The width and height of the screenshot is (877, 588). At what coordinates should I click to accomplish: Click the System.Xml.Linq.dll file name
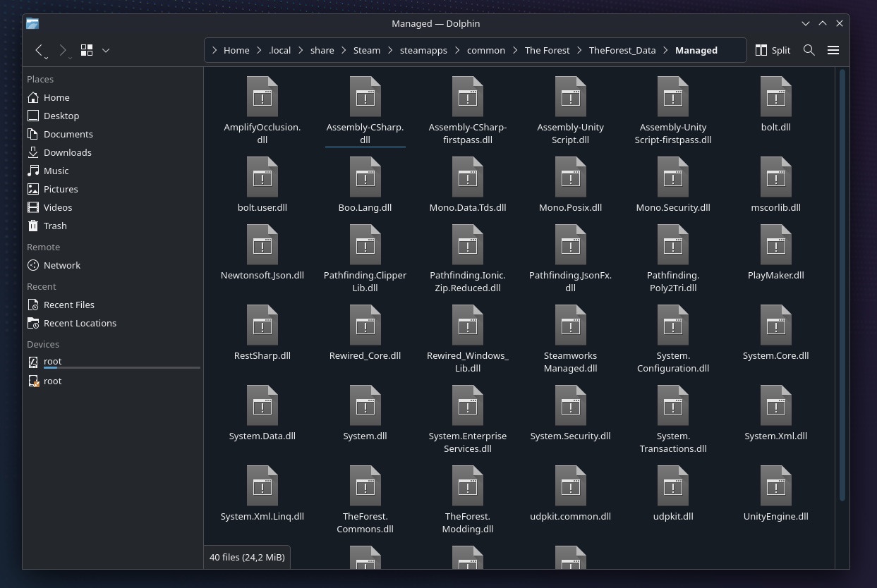click(262, 516)
